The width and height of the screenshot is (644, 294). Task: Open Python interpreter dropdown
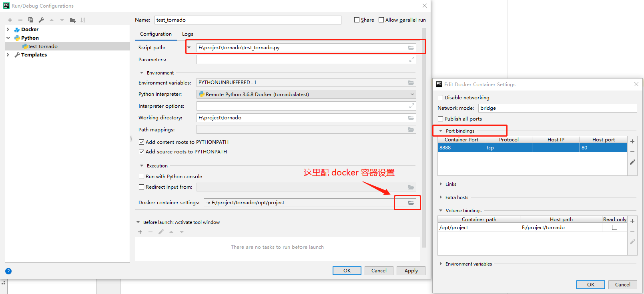pos(412,95)
